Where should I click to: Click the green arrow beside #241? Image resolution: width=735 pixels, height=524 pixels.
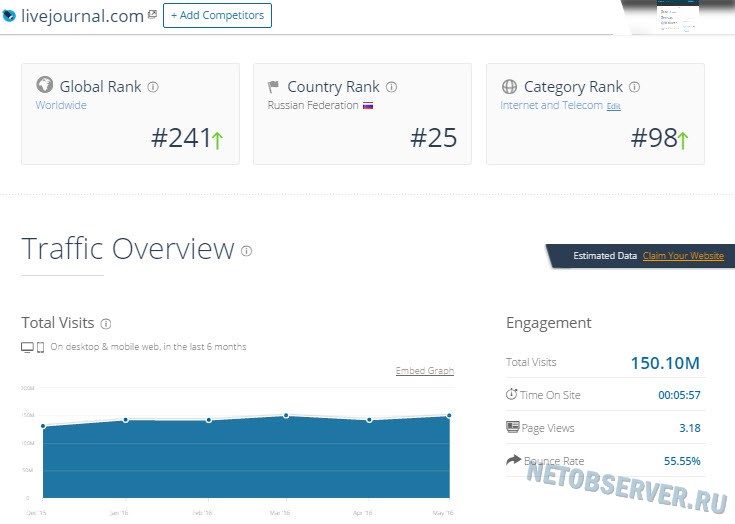pos(217,140)
